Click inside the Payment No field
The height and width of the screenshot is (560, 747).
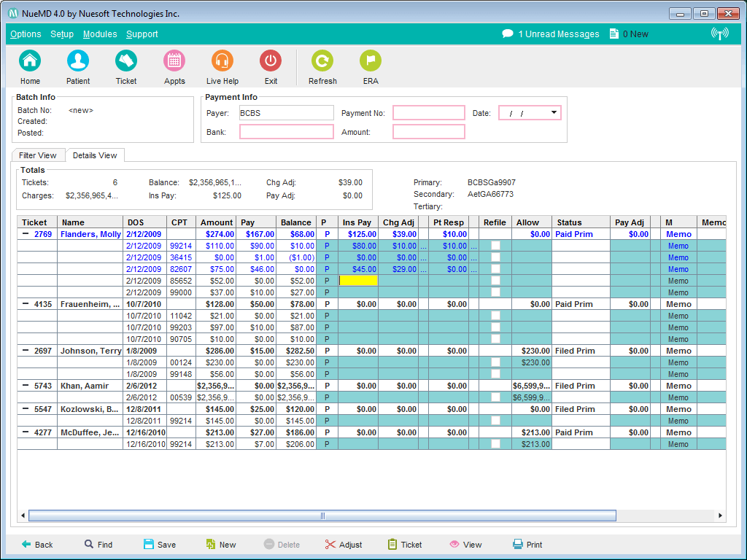coord(428,112)
